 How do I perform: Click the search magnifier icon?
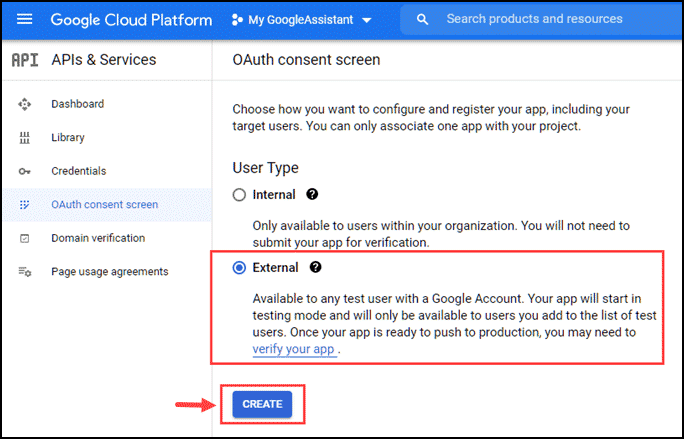tap(422, 19)
